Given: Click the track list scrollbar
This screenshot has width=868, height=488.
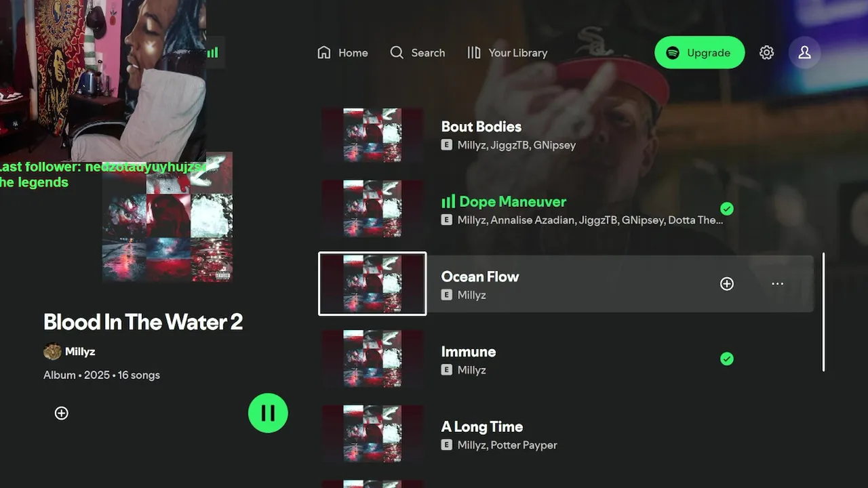Looking at the screenshot, I should click(823, 312).
